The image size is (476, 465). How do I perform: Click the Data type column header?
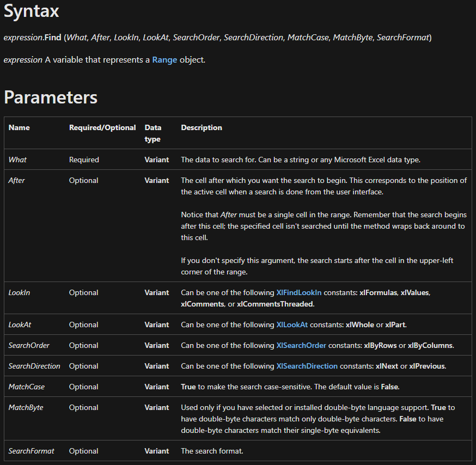tap(153, 133)
